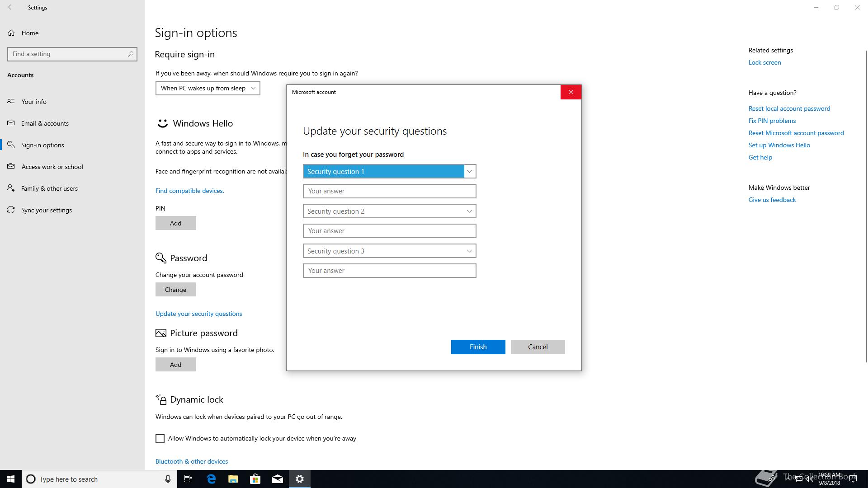Open Mail app from taskbar
The image size is (868, 488).
[x=278, y=479]
